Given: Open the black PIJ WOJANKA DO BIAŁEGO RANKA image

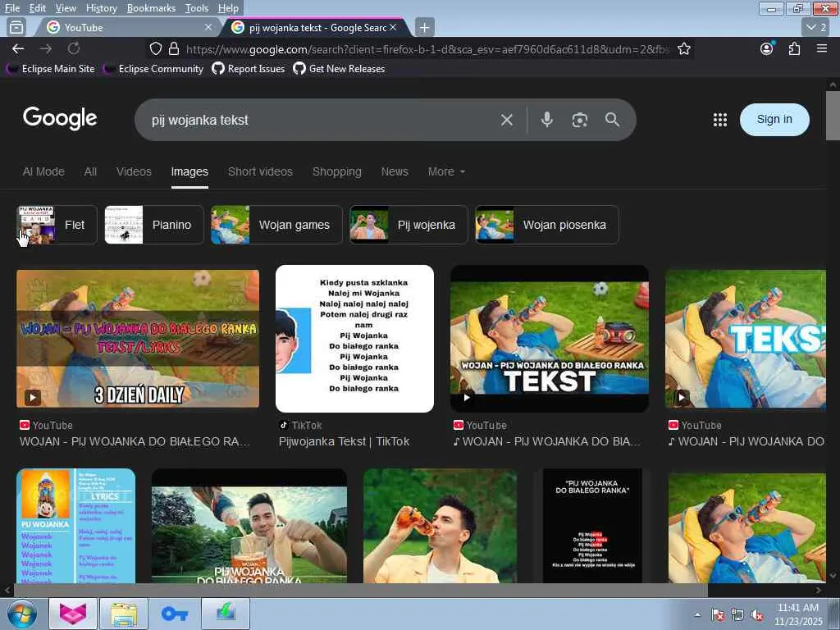Looking at the screenshot, I should click(x=592, y=526).
